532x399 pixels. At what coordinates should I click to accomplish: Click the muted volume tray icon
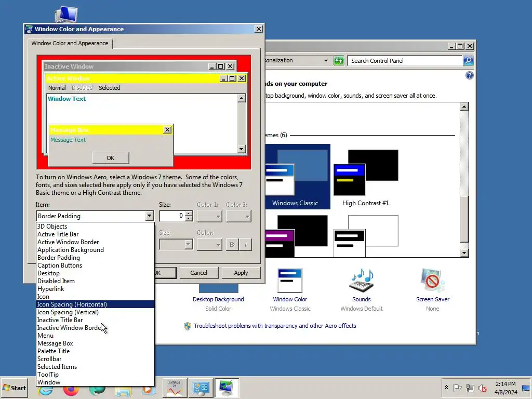(x=482, y=388)
